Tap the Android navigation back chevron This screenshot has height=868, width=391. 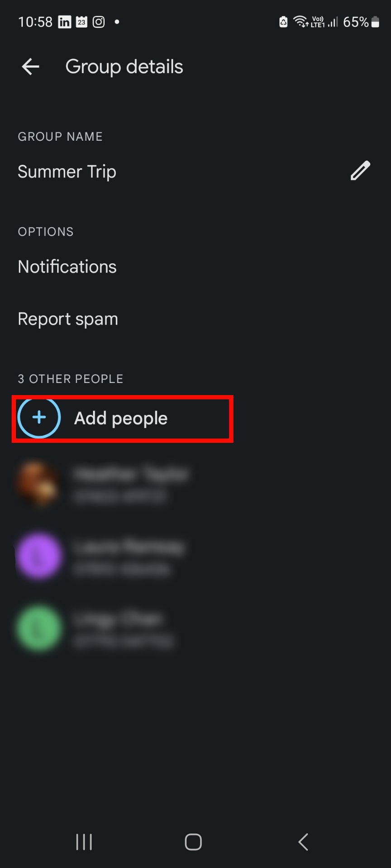click(303, 842)
